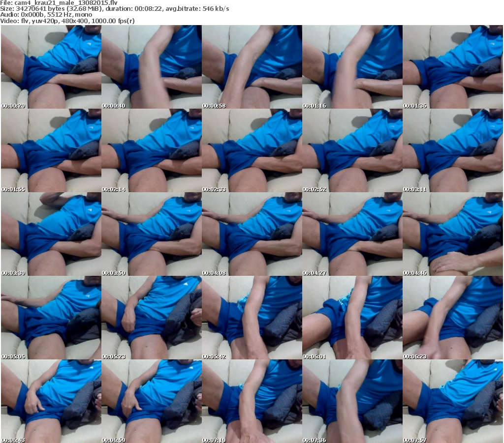Open the frame marked 00:00:58
This screenshot has height=443, width=504.
pyautogui.click(x=252, y=67)
